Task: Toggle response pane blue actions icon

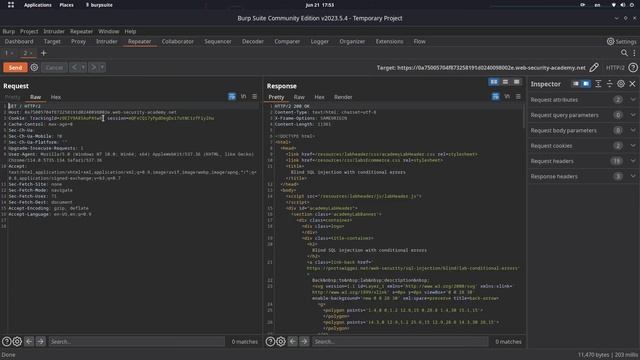Action: pyautogui.click(x=495, y=97)
